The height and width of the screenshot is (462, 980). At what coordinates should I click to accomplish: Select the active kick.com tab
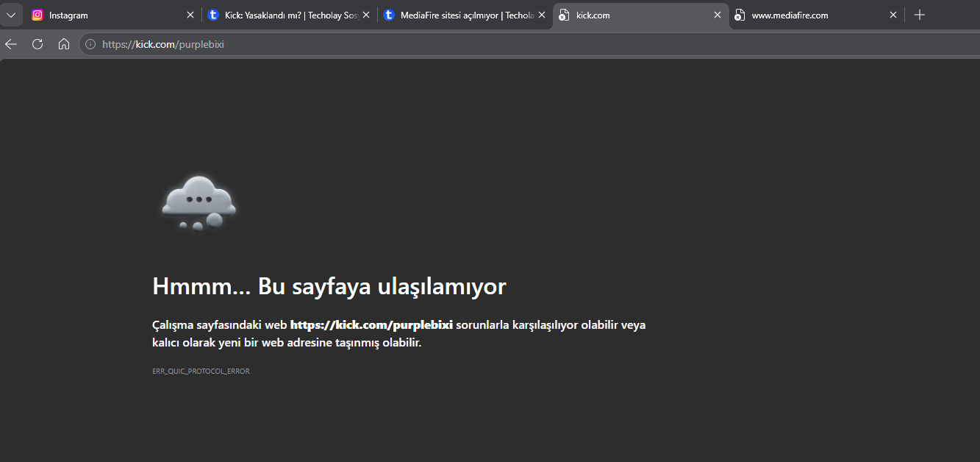(640, 15)
